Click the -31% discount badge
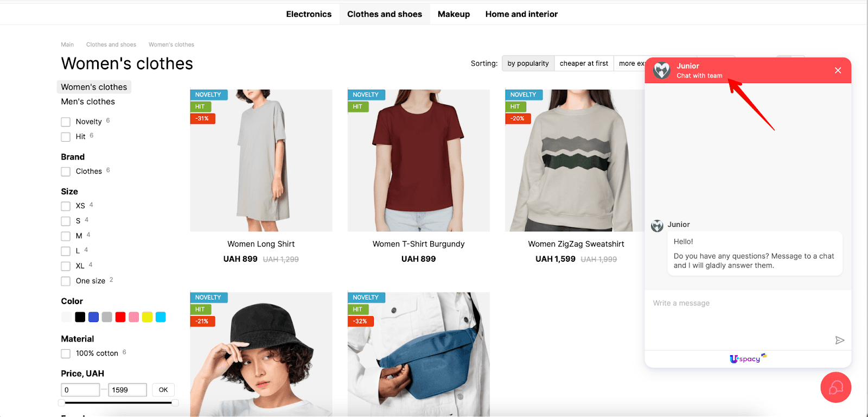The image size is (868, 417). point(202,118)
